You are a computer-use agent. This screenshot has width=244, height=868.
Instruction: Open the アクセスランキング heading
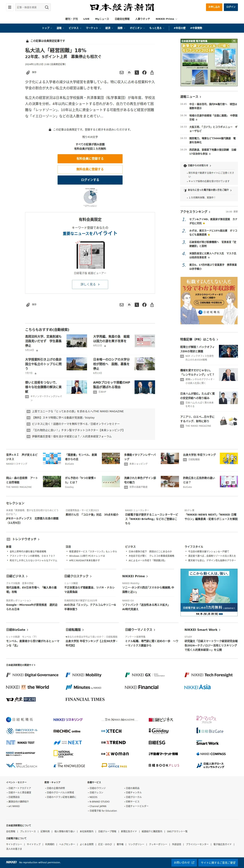pos(195,212)
